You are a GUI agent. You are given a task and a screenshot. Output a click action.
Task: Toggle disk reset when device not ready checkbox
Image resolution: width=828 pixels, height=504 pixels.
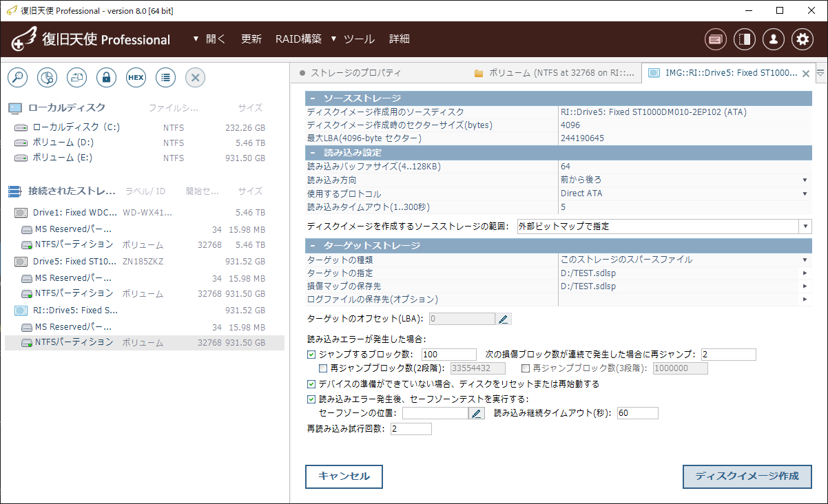[311, 384]
